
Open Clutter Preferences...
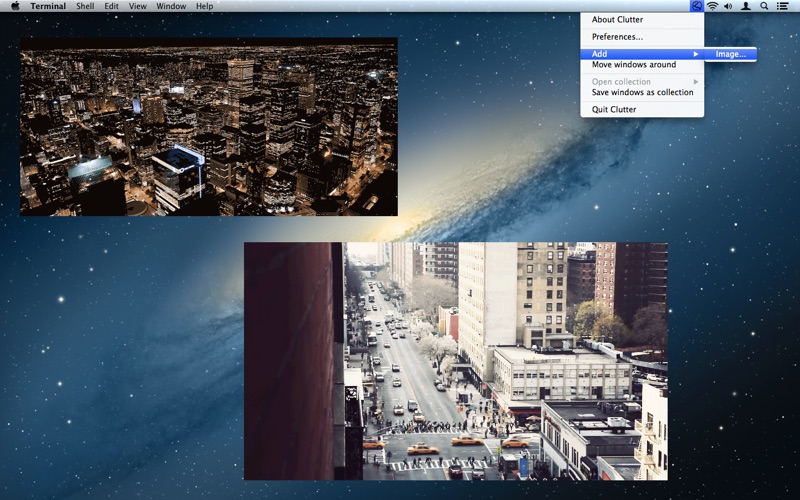[617, 37]
